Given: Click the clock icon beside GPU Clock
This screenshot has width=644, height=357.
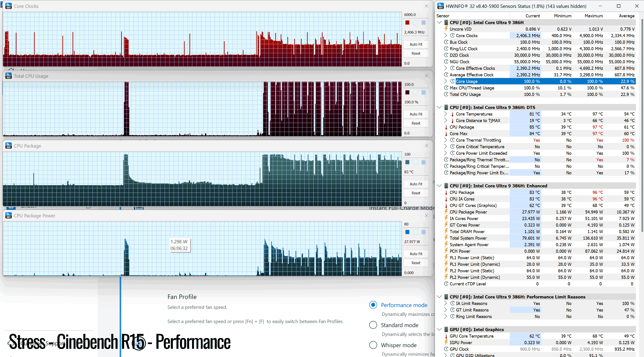Looking at the screenshot, I should tap(446, 349).
